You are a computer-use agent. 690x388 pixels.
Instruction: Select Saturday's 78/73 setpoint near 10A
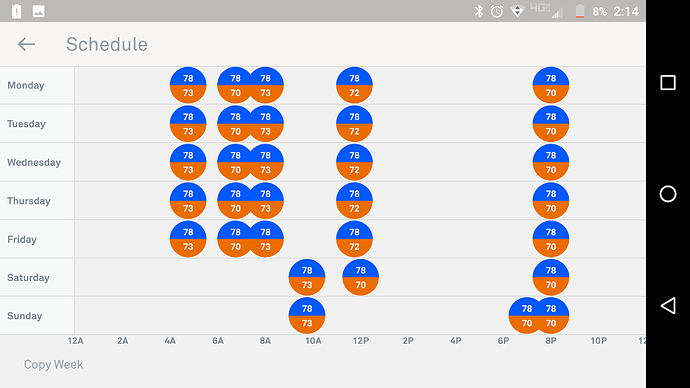307,277
